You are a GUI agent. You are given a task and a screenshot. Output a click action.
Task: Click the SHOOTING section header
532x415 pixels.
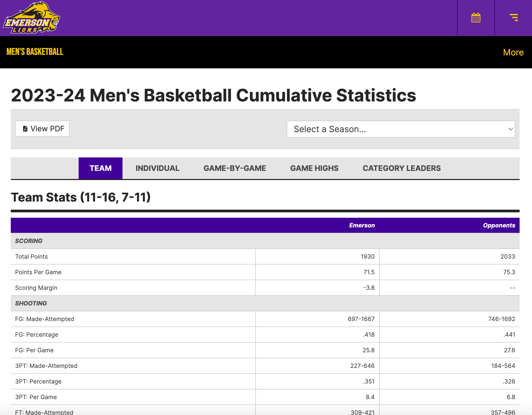(31, 303)
